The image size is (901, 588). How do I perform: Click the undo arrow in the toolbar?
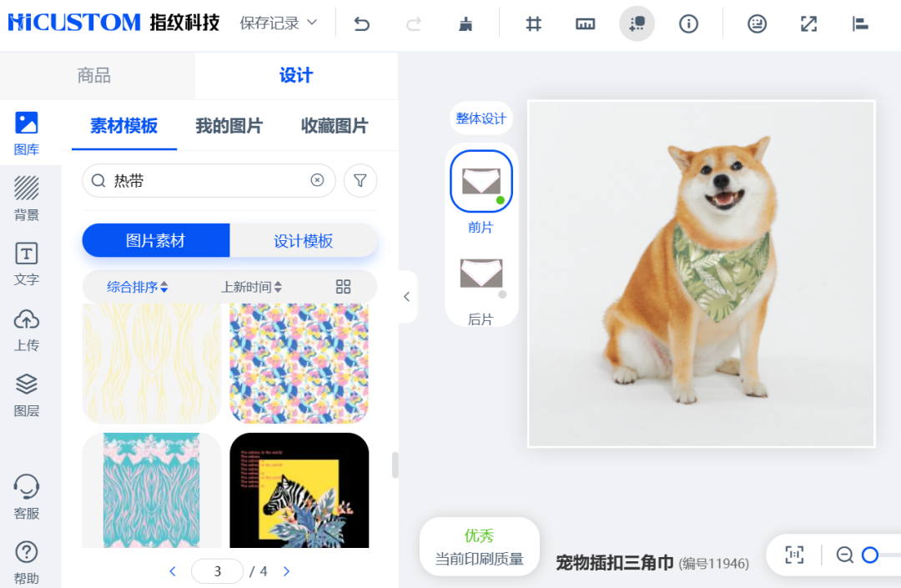(x=360, y=23)
